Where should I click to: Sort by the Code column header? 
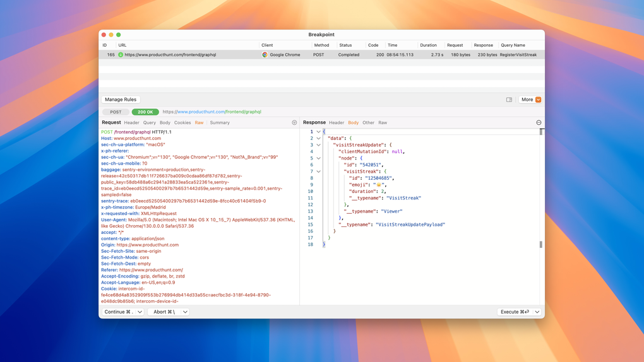pyautogui.click(x=373, y=45)
